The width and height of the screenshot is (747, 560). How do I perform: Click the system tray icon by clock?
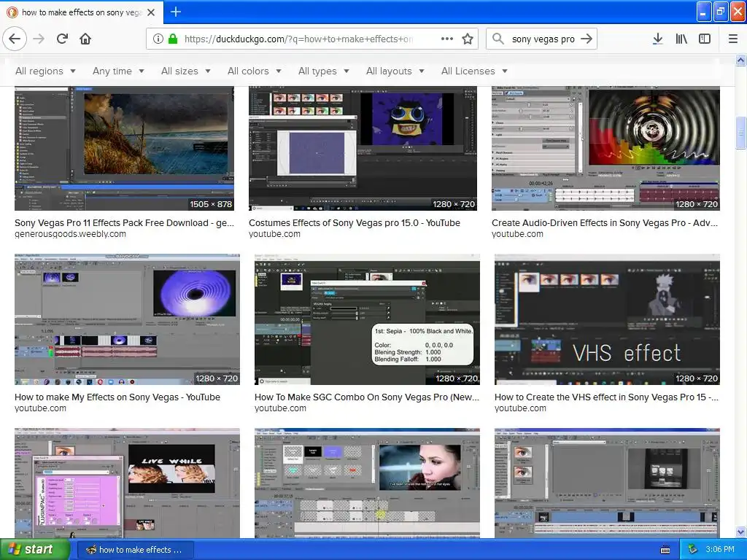[x=693, y=549]
